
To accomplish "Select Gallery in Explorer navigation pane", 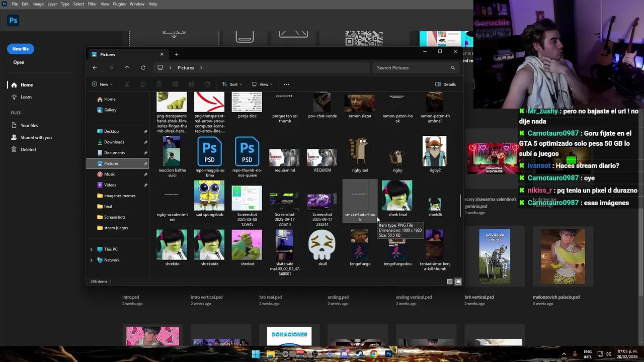I will tap(110, 110).
